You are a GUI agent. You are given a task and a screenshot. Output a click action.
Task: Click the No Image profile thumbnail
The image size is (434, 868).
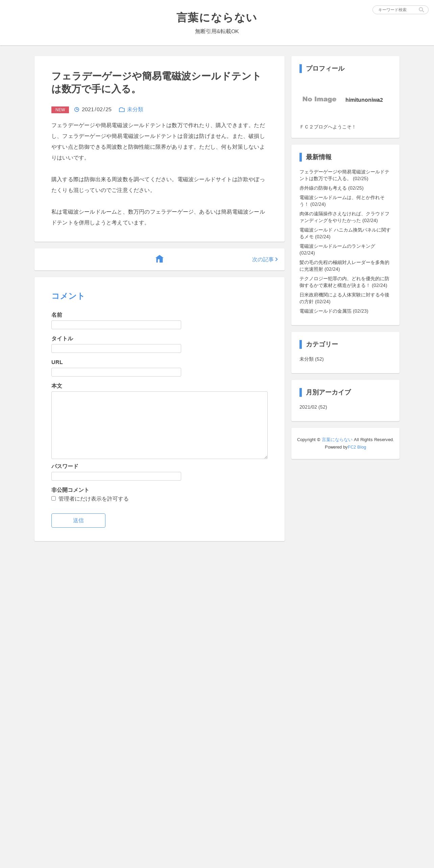pos(319,99)
